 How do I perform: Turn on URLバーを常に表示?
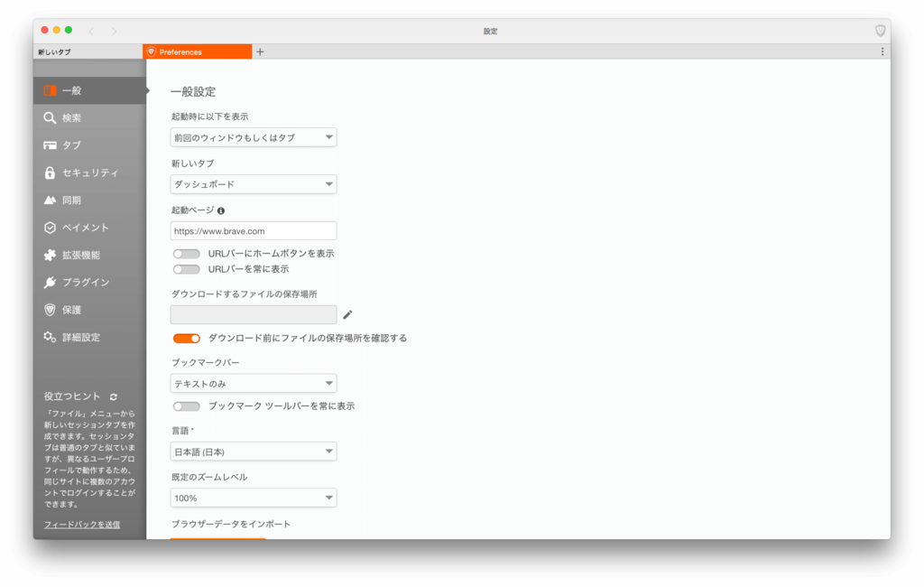pos(187,269)
